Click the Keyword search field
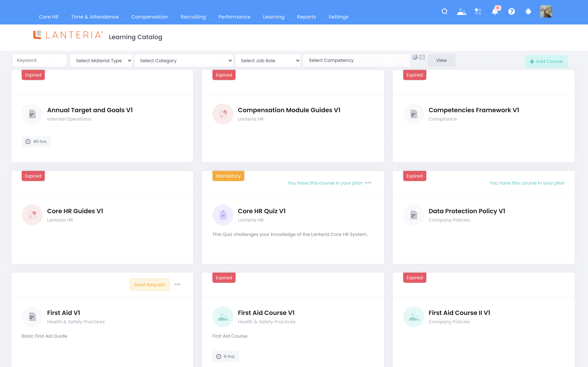Image resolution: width=588 pixels, height=367 pixels. (x=40, y=60)
